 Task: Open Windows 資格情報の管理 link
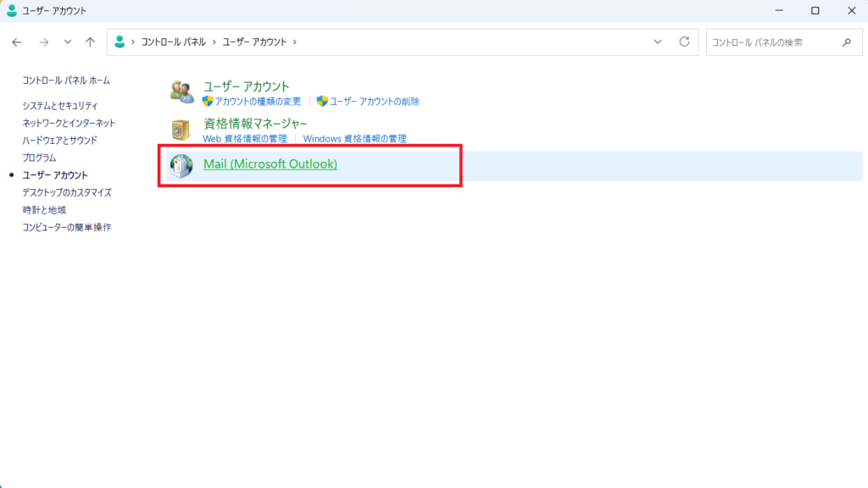point(355,138)
